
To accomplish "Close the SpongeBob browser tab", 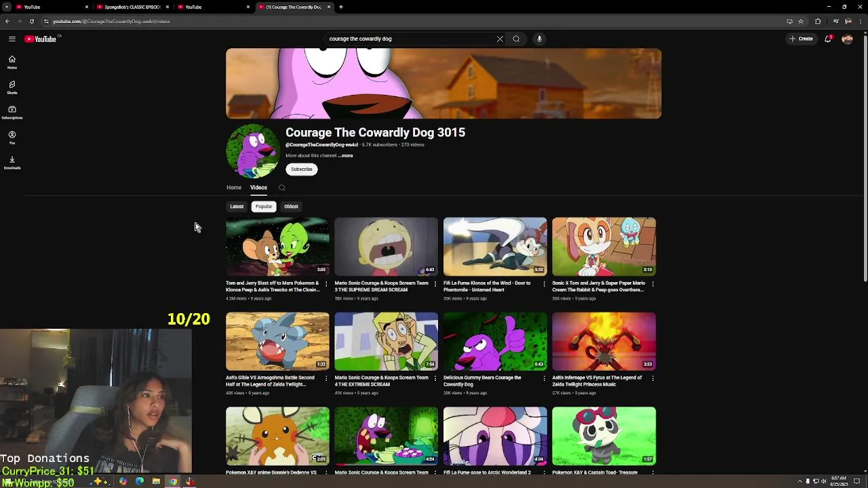I will [167, 7].
